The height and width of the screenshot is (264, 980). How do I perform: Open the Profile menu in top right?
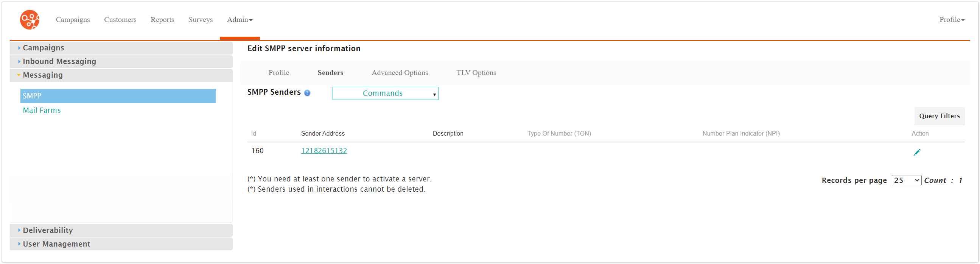tap(951, 20)
